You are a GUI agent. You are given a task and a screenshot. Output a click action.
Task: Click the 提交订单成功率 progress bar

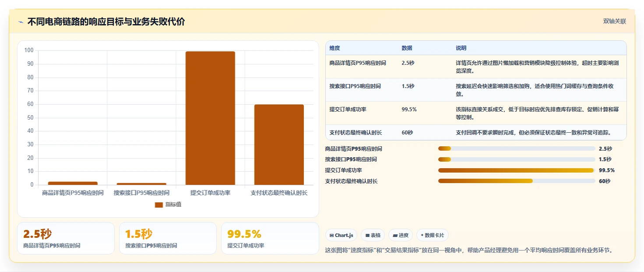pyautogui.click(x=517, y=170)
